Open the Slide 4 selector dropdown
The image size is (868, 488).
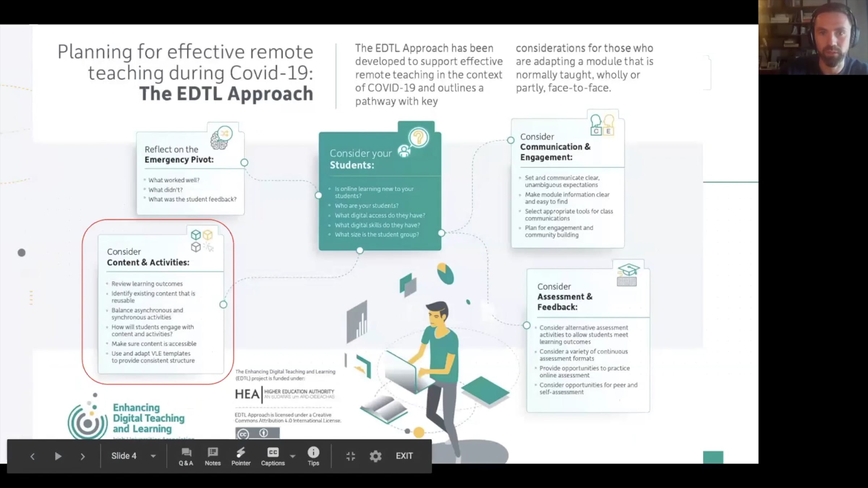click(x=133, y=456)
